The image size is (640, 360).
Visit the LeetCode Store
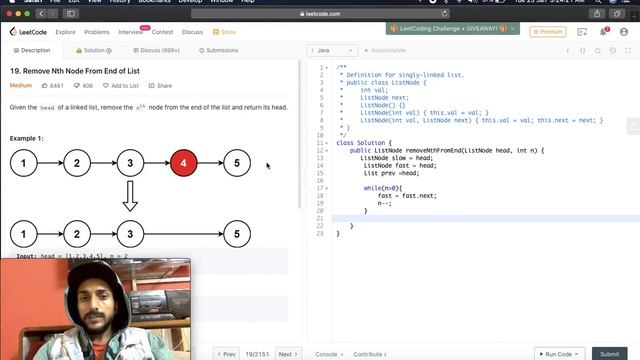(224, 32)
